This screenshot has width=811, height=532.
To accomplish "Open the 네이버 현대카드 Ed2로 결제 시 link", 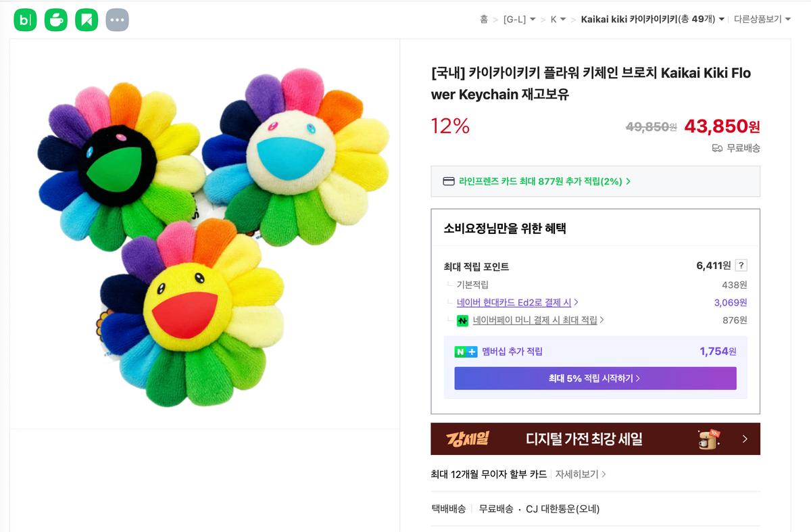I will 514,302.
